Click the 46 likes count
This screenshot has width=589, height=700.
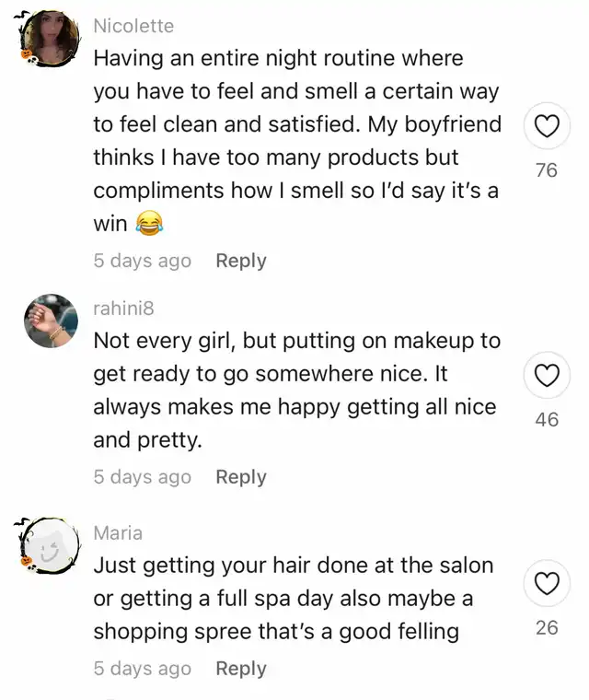pos(547,419)
